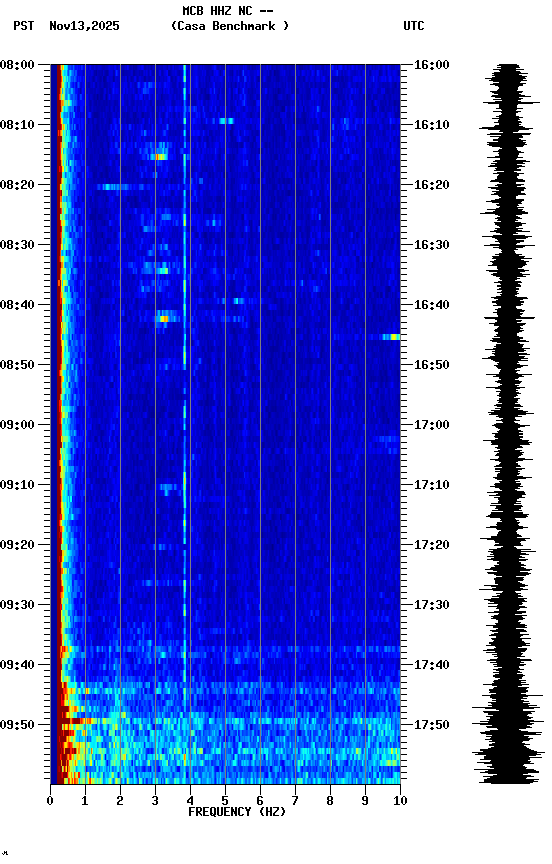
Task: Click the 09:20 PST time label
Action: point(17,546)
